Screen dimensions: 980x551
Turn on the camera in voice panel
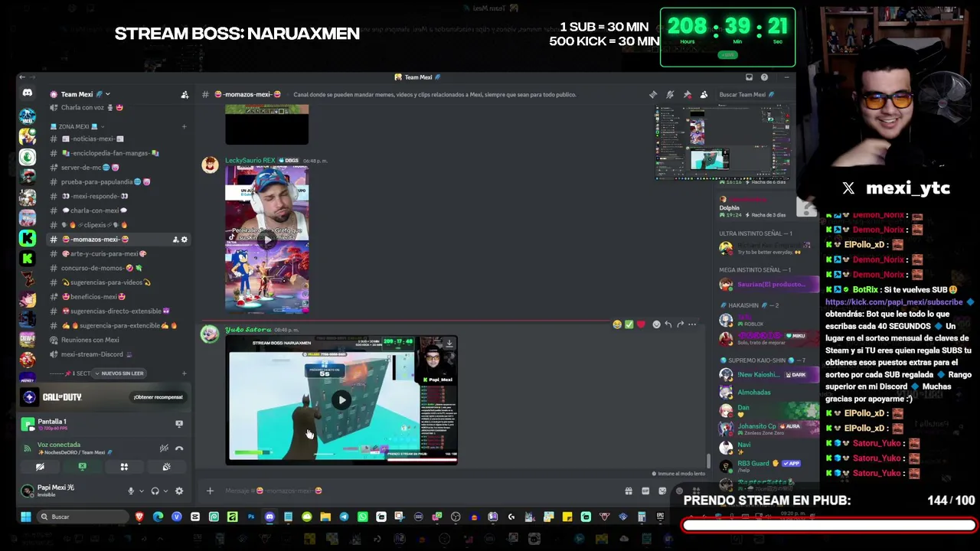pos(40,467)
